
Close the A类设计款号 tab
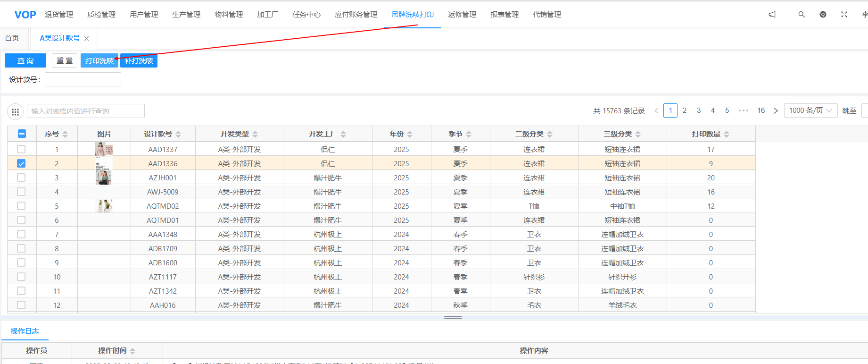pyautogui.click(x=87, y=39)
